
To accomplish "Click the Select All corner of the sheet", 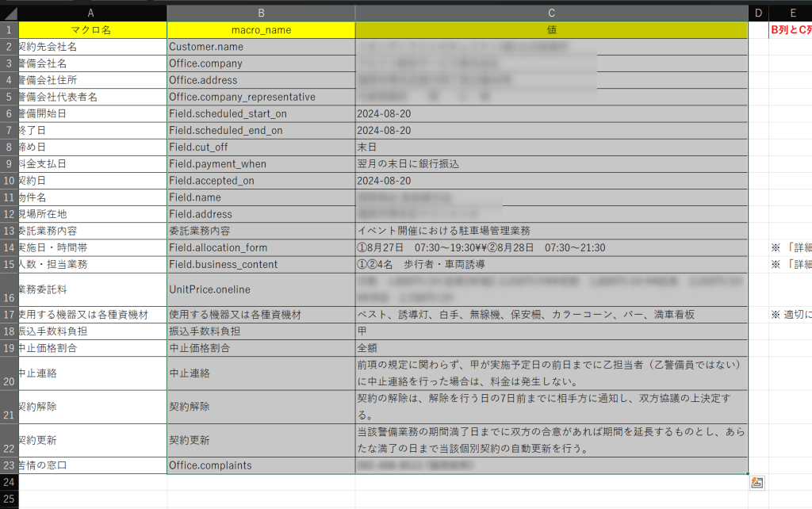I will click(x=8, y=13).
